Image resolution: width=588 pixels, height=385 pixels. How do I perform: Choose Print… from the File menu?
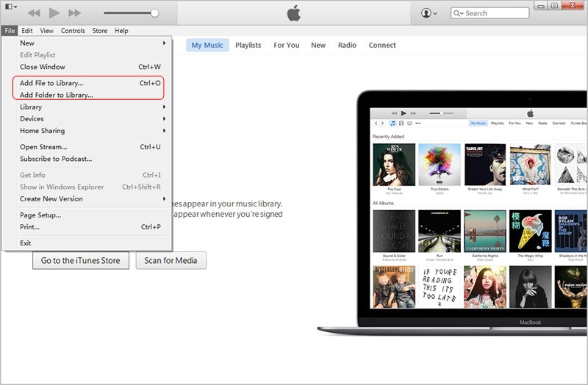click(90, 227)
